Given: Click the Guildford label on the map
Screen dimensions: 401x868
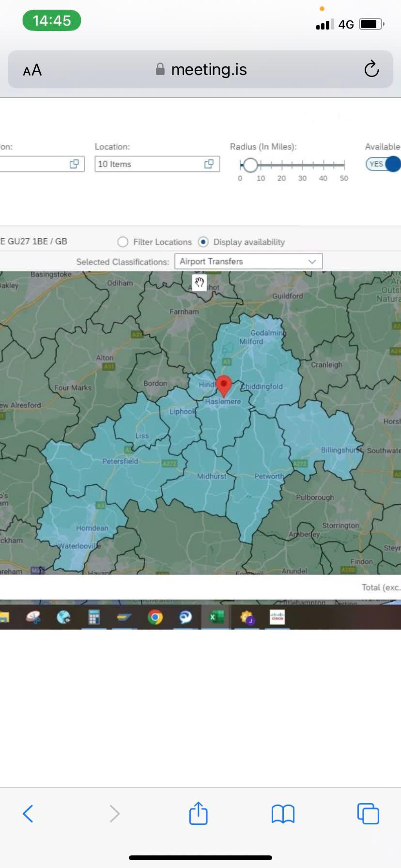Looking at the screenshot, I should (287, 296).
